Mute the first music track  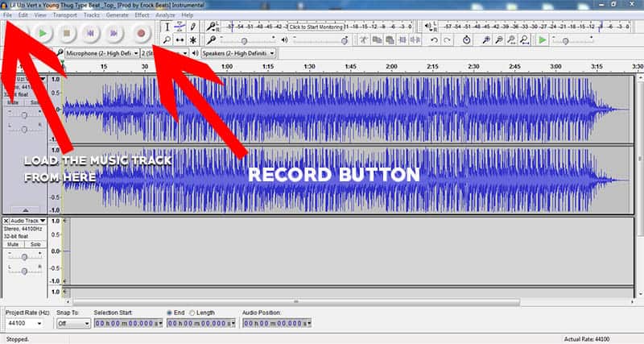coord(13,102)
